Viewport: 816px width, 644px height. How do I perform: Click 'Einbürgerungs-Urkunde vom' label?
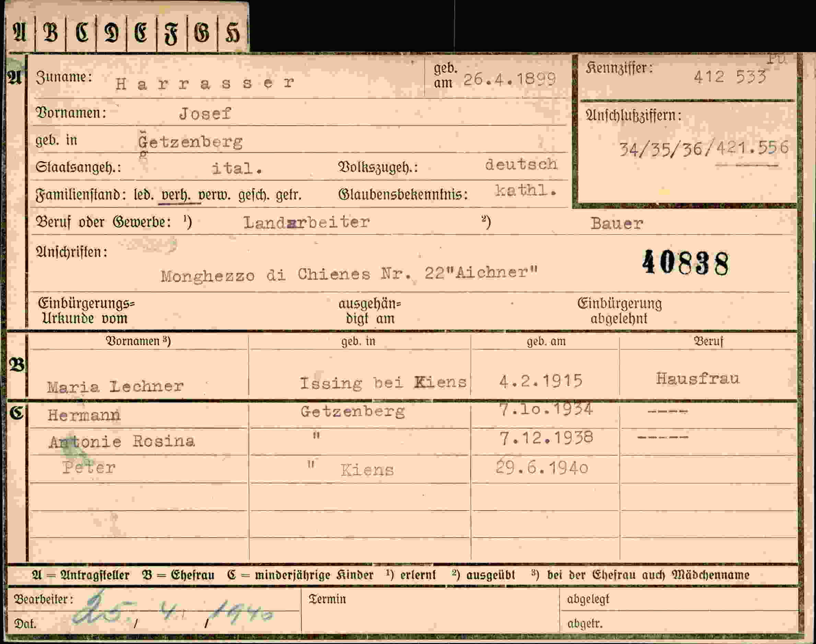(86, 311)
